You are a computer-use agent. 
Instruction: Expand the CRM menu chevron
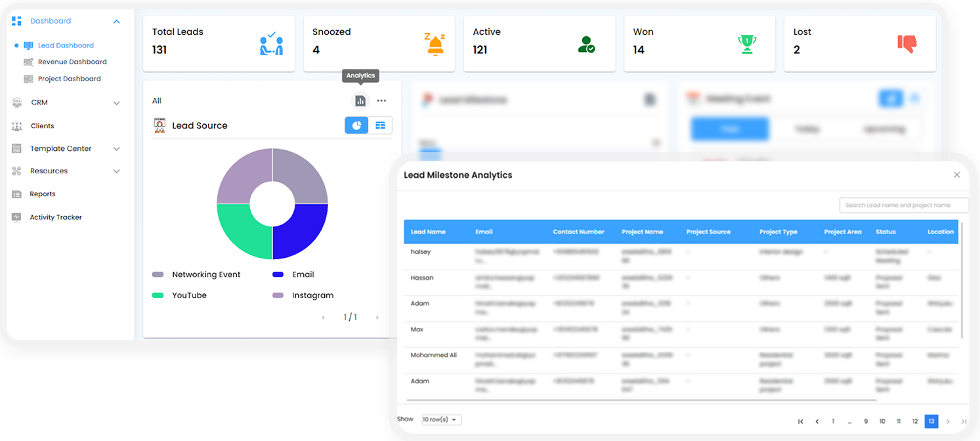click(x=116, y=103)
